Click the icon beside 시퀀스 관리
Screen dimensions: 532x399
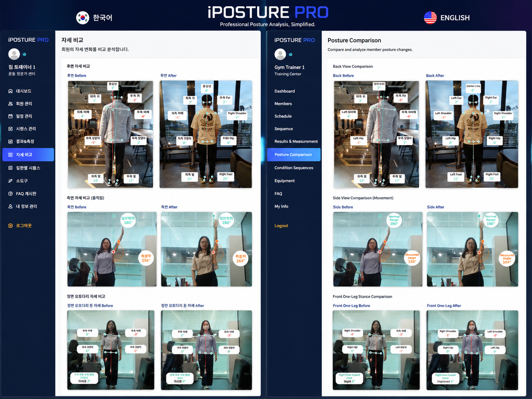coord(10,129)
